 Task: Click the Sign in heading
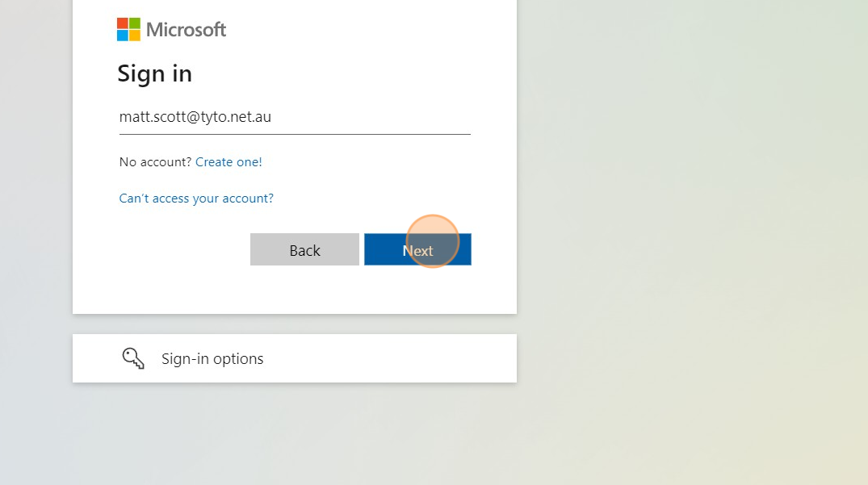tap(154, 73)
